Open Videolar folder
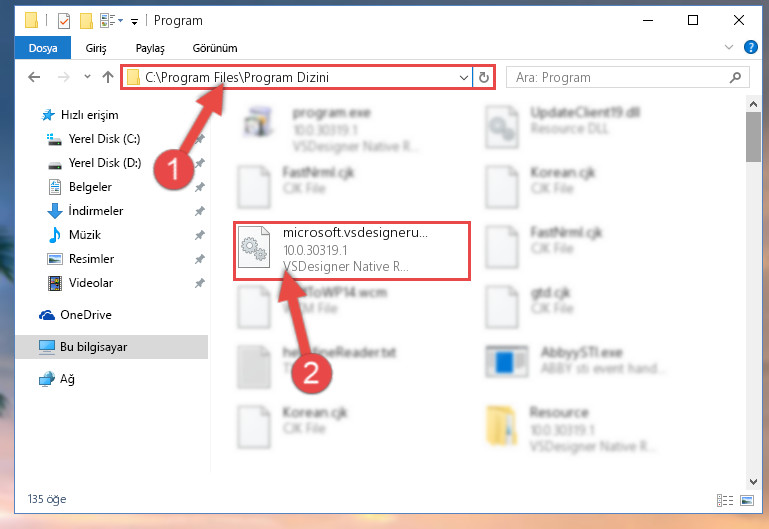The image size is (769, 529). pos(91,283)
